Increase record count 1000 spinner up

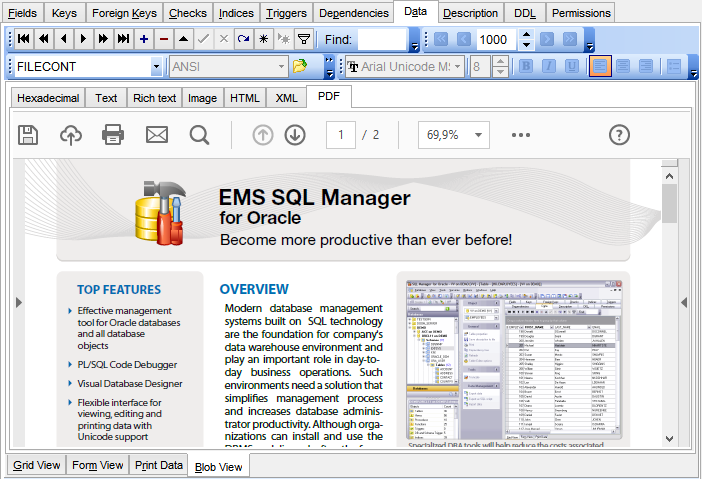527,34
